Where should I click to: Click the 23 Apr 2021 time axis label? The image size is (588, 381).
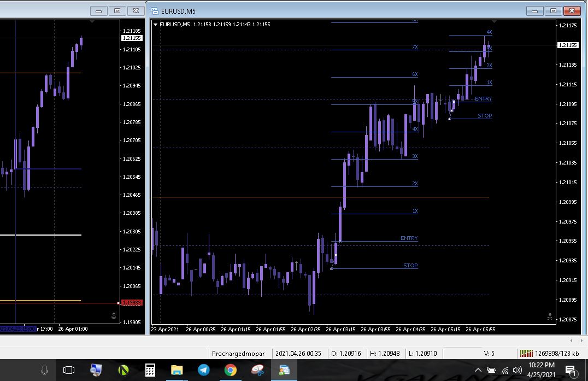165,329
